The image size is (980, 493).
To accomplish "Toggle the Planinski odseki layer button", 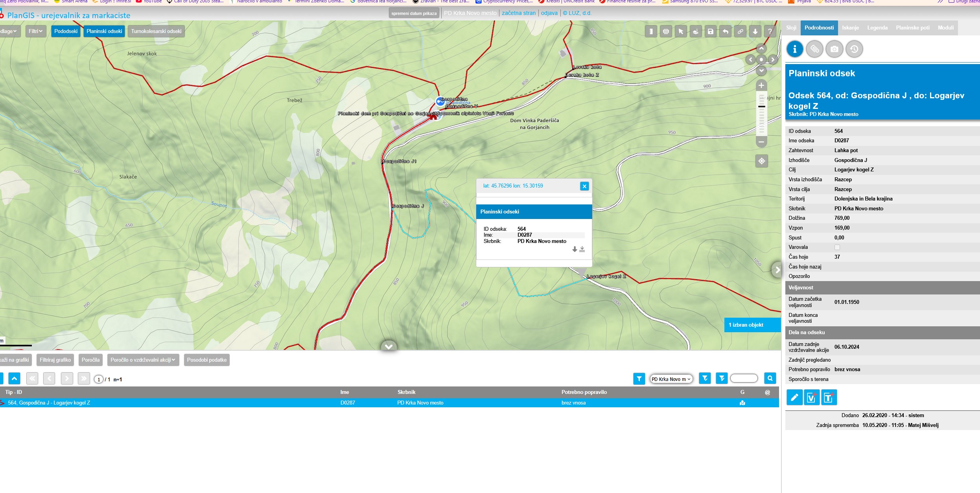I will coord(104,31).
